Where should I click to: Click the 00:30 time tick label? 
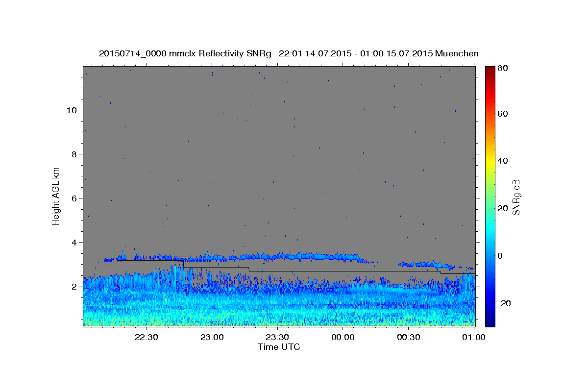click(408, 338)
